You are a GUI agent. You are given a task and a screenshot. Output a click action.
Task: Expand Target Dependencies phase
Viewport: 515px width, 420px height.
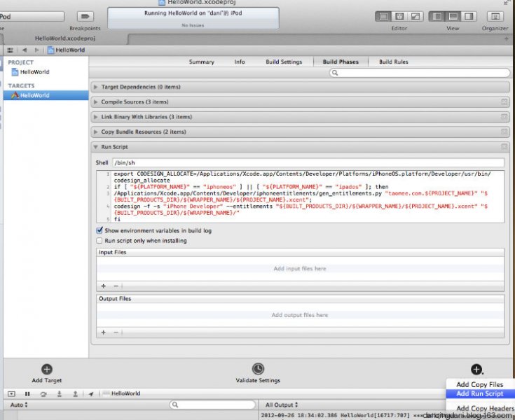pyautogui.click(x=95, y=87)
